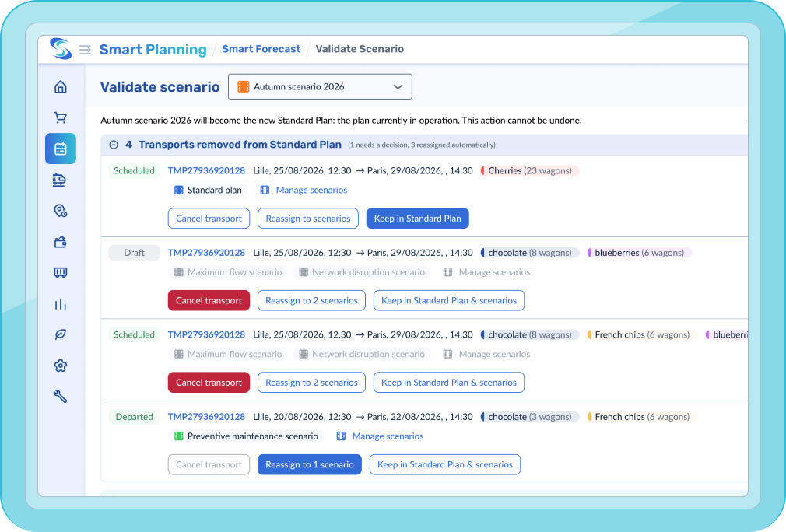Screen dimensions: 786x532
Task: Open the Home icon in sidebar
Action: [61, 86]
